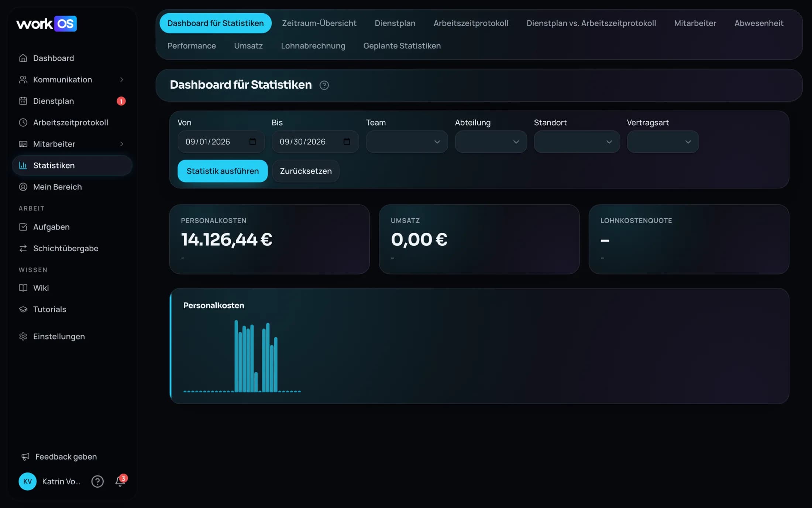Image resolution: width=812 pixels, height=508 pixels.
Task: Click the Arbeitszeitprotokoll clock icon
Action: tap(23, 122)
